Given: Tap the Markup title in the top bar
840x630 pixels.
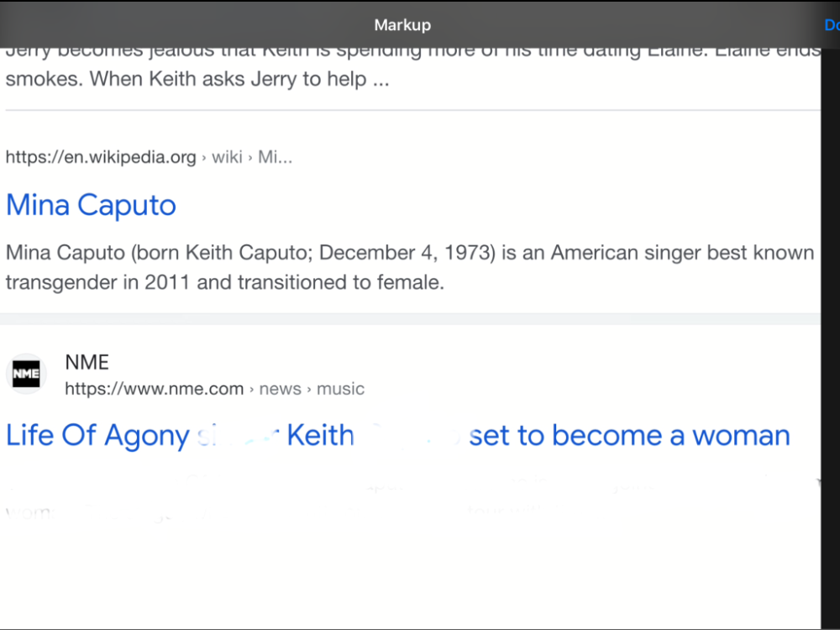Looking at the screenshot, I should click(x=402, y=24).
